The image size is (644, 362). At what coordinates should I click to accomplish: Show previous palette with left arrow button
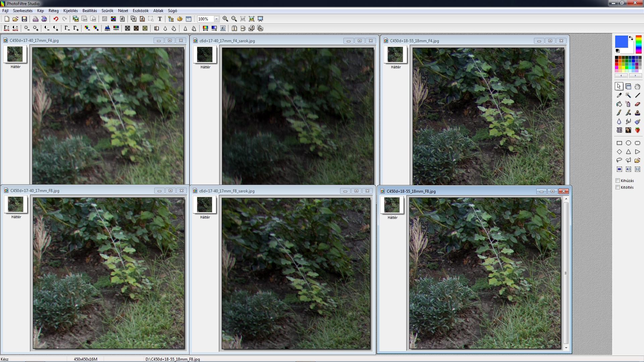[621, 76]
